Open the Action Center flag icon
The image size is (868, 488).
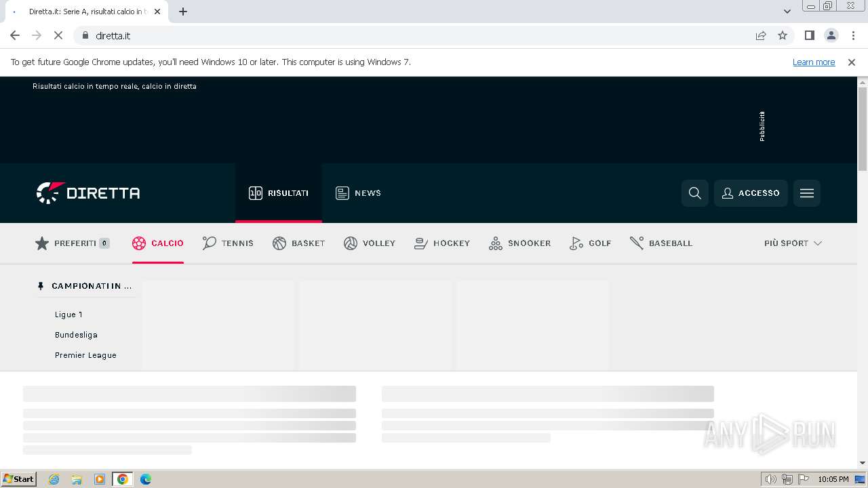804,479
